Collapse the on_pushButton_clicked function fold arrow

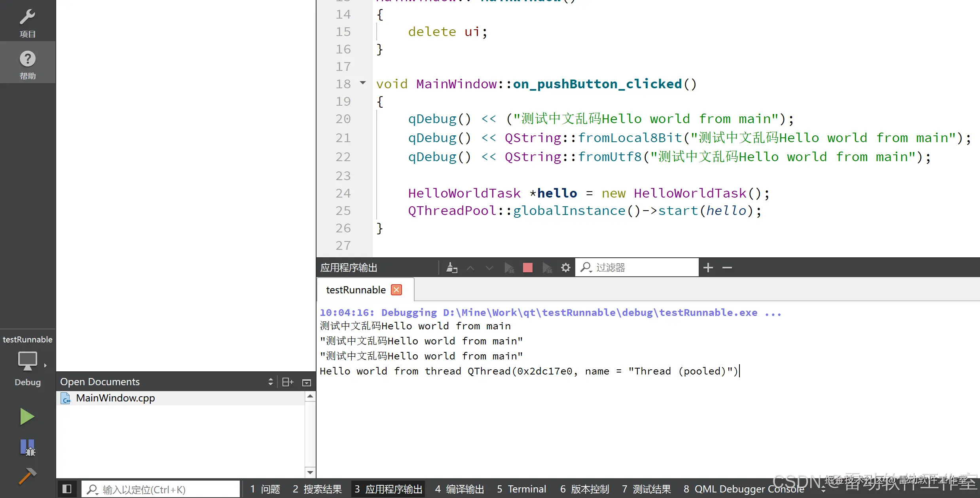click(363, 83)
